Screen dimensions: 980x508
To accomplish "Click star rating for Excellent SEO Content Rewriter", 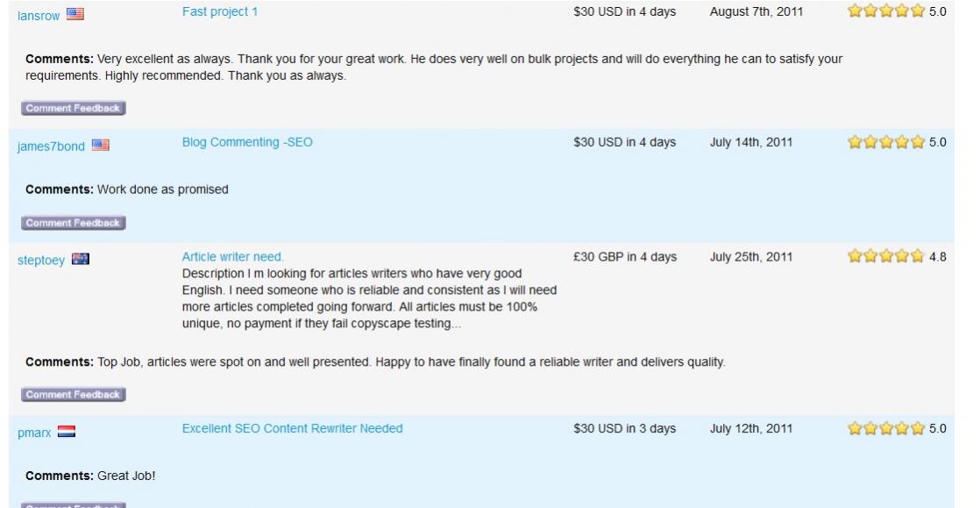I will (x=886, y=429).
